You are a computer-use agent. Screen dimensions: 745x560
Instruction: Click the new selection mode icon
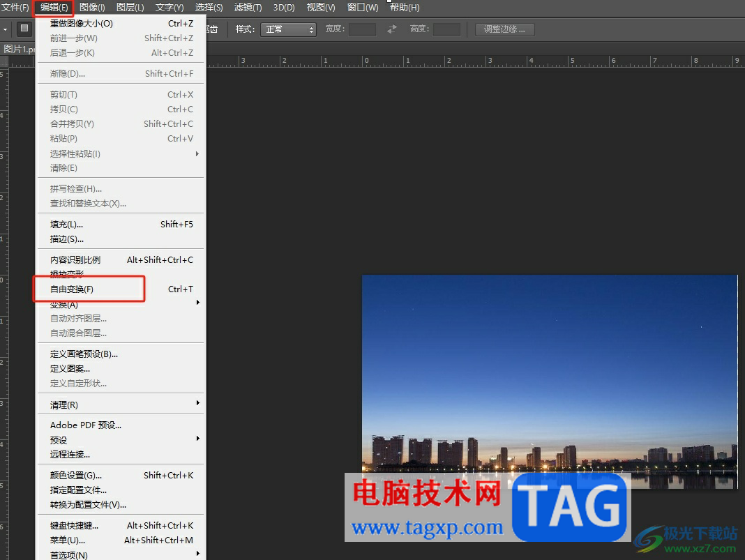[x=24, y=29]
